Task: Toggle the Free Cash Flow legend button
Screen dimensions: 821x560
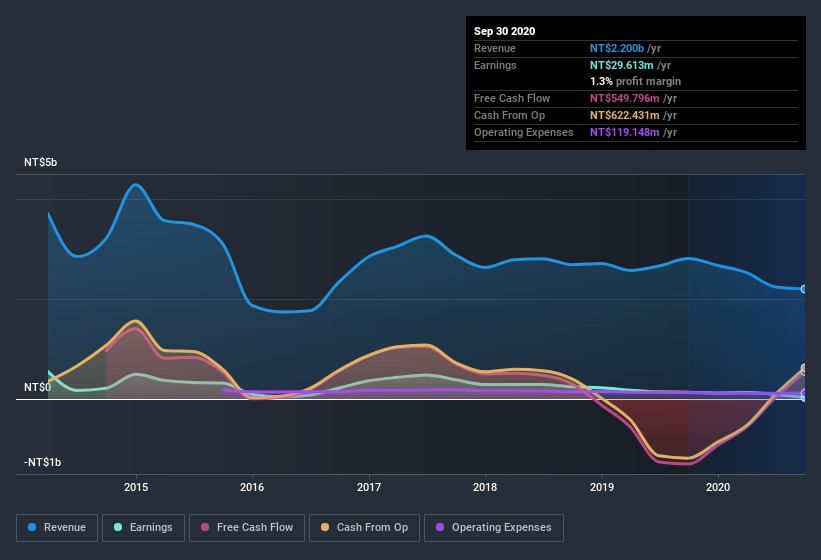Action: tap(247, 528)
